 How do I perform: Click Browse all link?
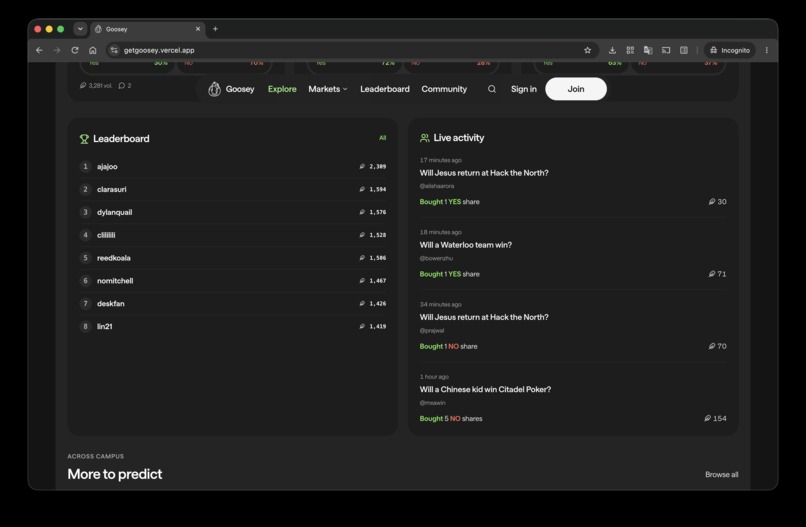pos(722,475)
